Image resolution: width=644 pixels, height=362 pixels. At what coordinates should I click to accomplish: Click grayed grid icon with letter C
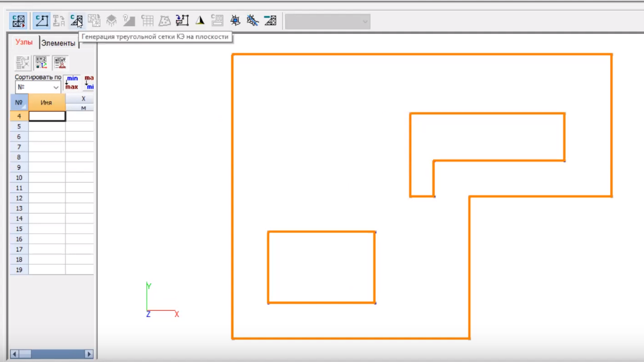click(147, 21)
